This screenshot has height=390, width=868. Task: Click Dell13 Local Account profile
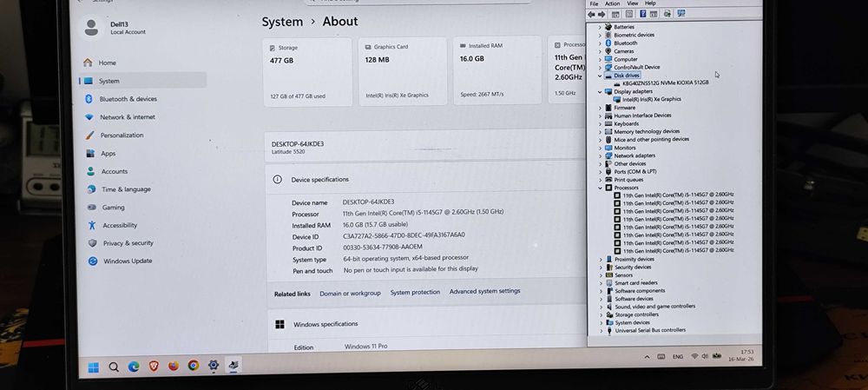coord(115,28)
